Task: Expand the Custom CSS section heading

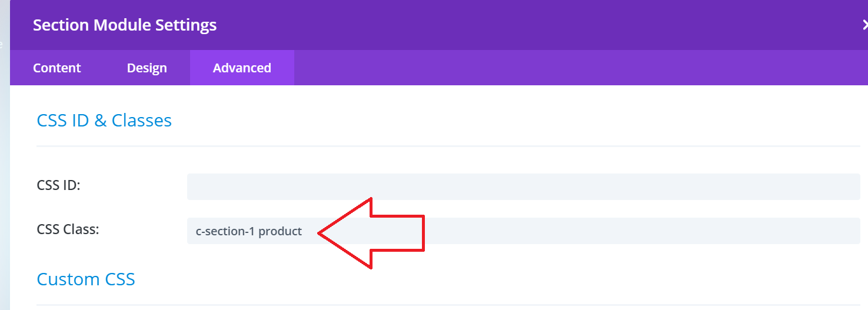Action: (x=86, y=279)
